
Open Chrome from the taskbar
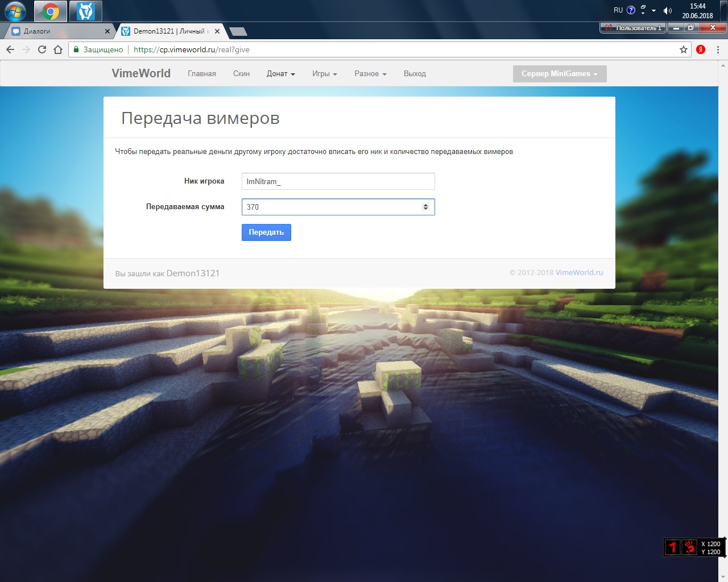[x=51, y=11]
